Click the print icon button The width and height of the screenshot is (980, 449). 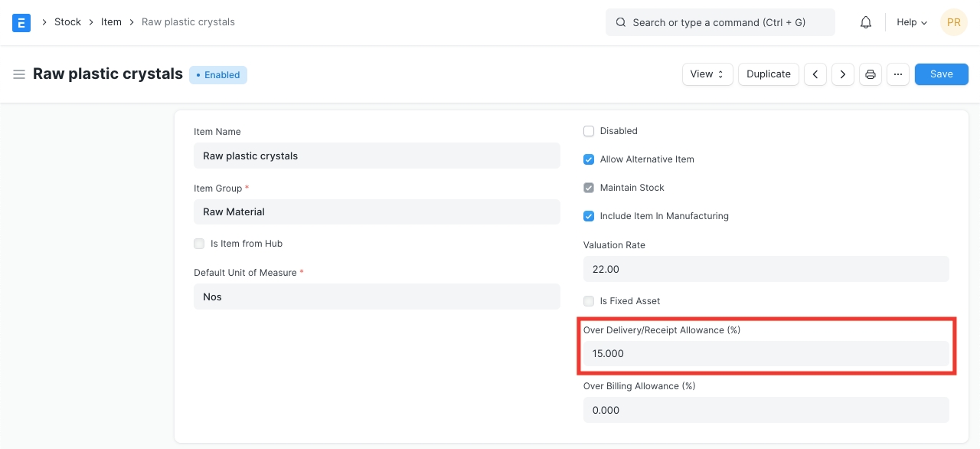[871, 74]
